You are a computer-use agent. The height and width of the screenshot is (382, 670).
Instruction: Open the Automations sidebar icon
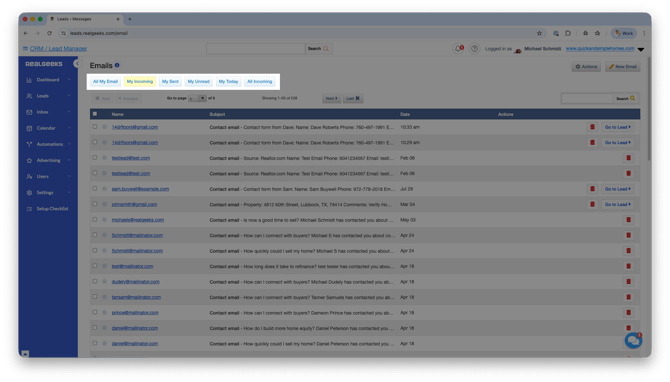29,144
